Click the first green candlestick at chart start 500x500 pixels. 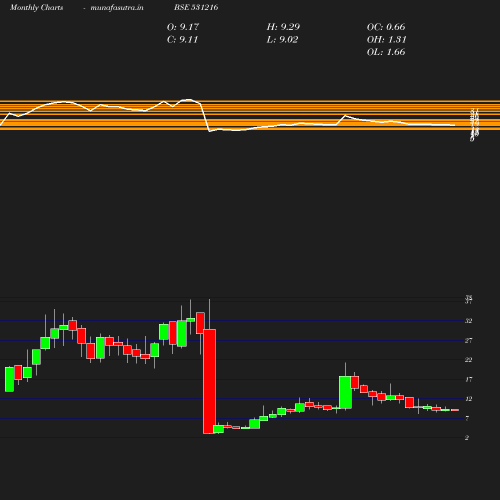tap(9, 379)
